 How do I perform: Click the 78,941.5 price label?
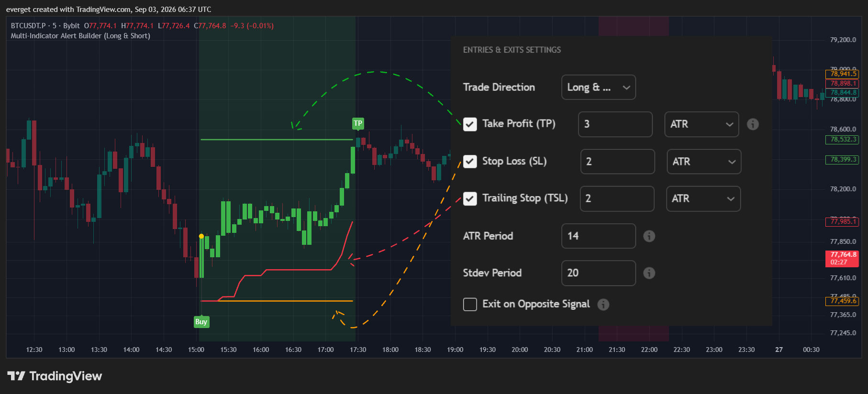click(x=842, y=74)
